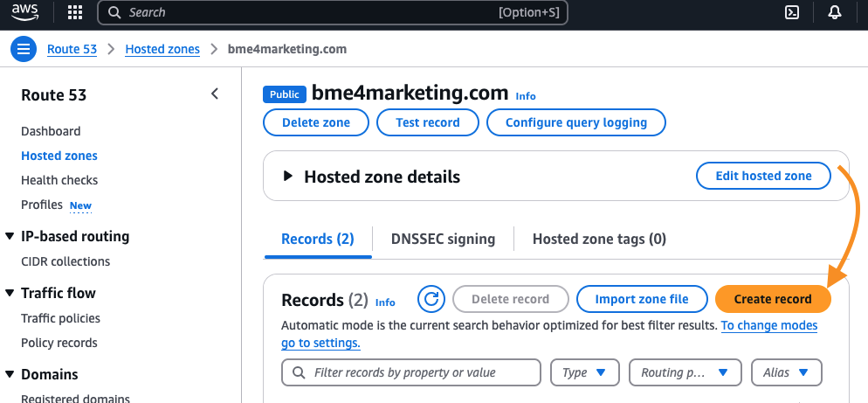
Task: Open Traffic policies
Action: [x=60, y=318]
